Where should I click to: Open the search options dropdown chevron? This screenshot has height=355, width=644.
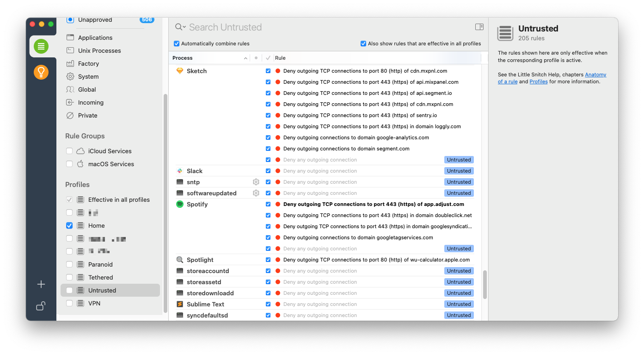pyautogui.click(x=184, y=28)
